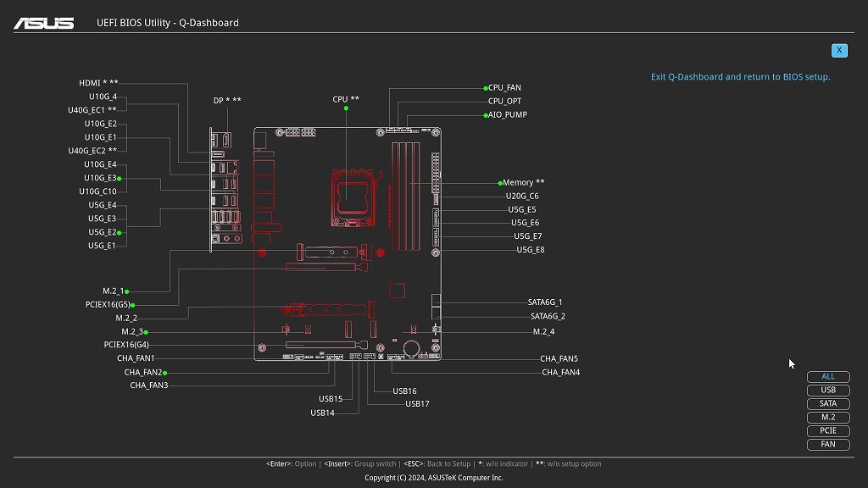The height and width of the screenshot is (488, 868).
Task: Show only FAN headers
Action: 828,445
